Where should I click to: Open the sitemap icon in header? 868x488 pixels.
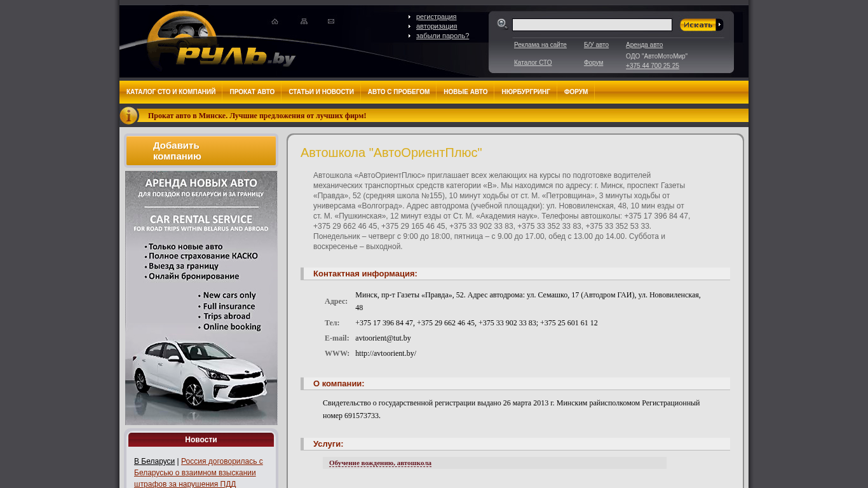pyautogui.click(x=304, y=22)
